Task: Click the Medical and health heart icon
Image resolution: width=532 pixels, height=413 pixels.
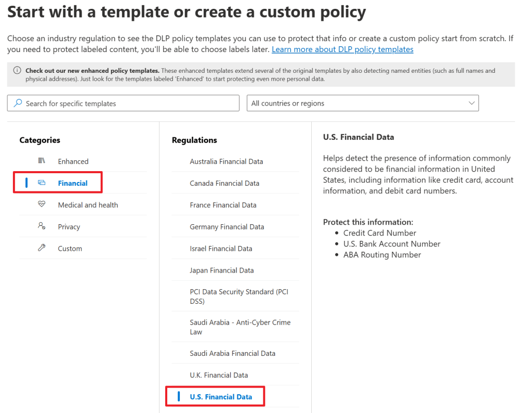Action: (42, 205)
